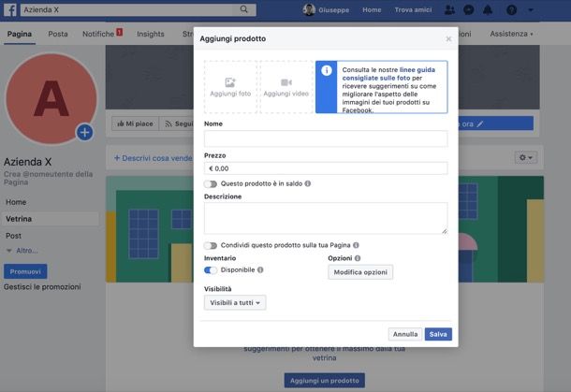Click the Promuovi button

[x=25, y=271]
